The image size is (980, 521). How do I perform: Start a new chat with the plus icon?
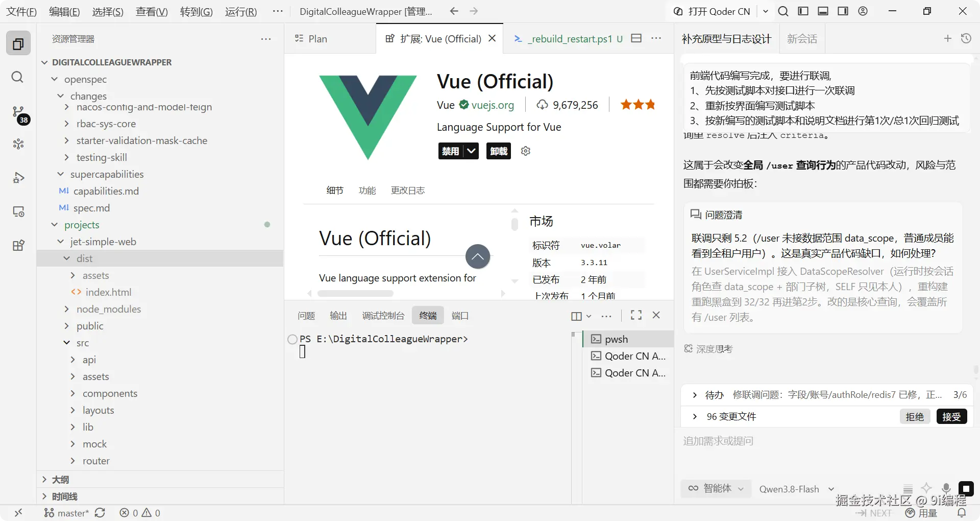point(948,38)
